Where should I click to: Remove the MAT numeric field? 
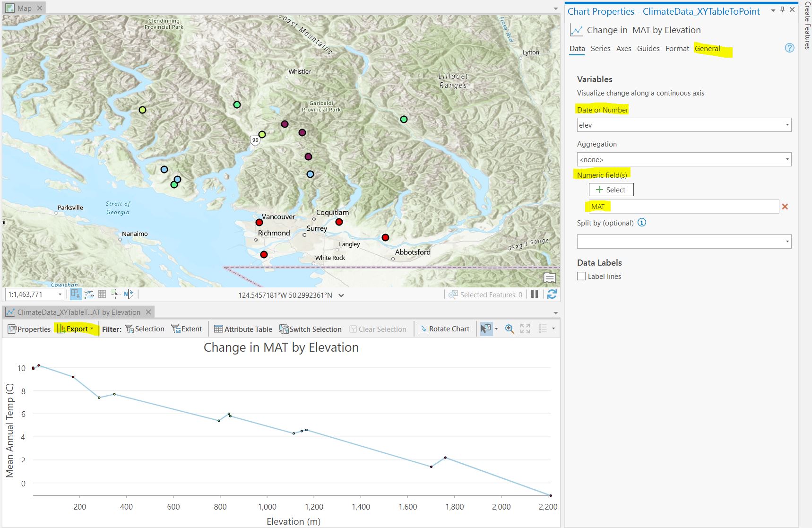pyautogui.click(x=785, y=207)
